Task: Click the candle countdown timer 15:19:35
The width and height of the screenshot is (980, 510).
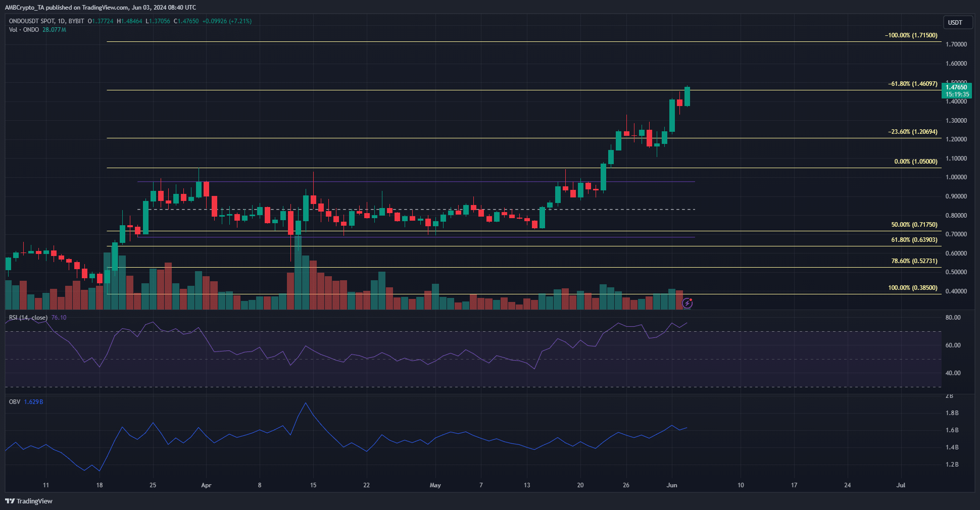Action: click(x=957, y=94)
